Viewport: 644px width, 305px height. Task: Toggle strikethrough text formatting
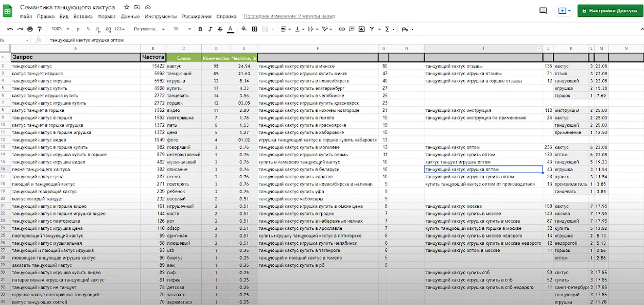220,29
